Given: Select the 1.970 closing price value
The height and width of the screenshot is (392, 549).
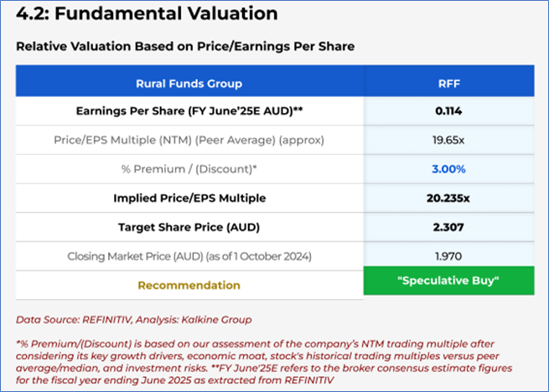Looking at the screenshot, I should (448, 256).
